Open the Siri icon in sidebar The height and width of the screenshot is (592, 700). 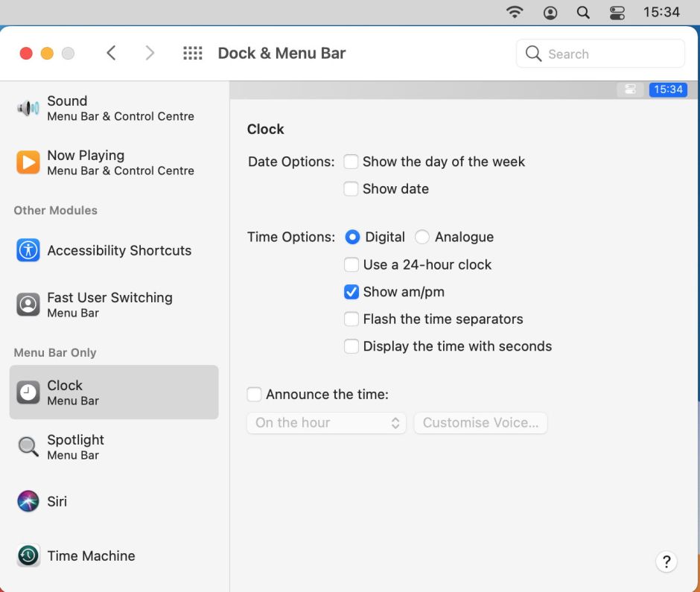[28, 501]
